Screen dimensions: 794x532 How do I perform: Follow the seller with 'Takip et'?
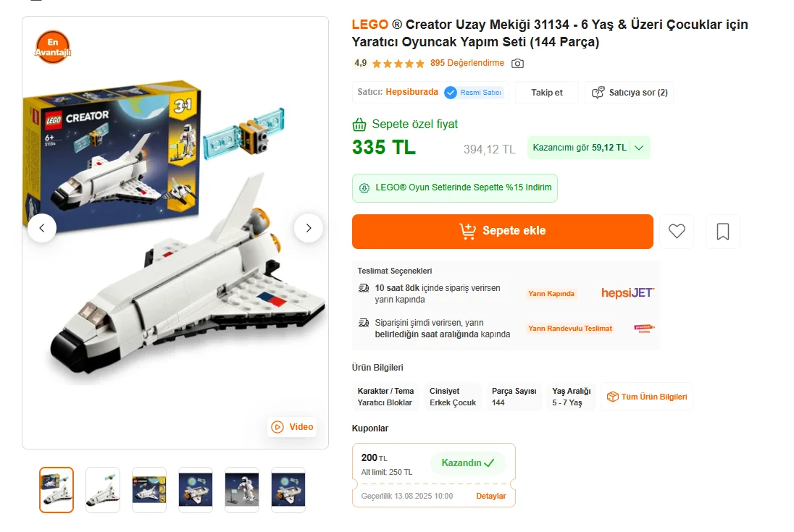click(x=546, y=93)
